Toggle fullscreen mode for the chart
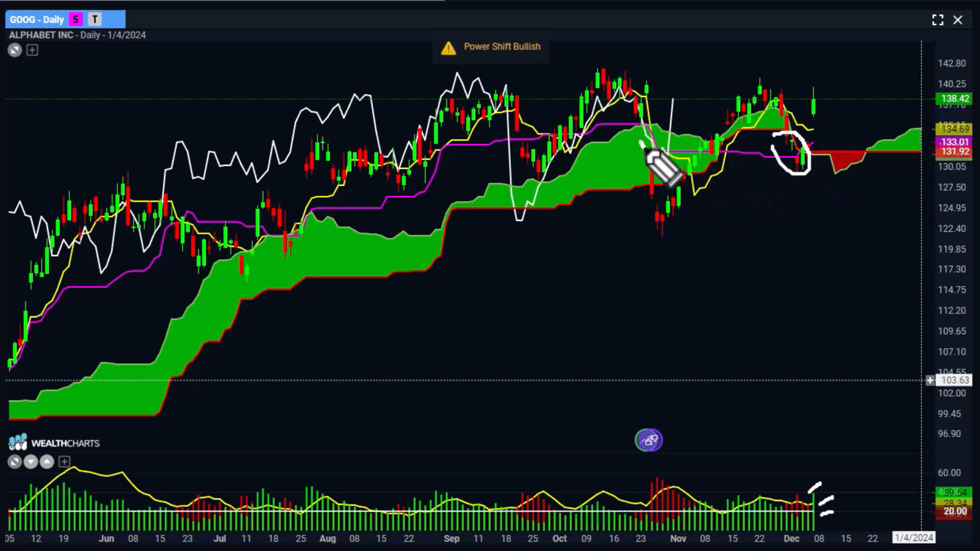Viewport: 980px width, 551px height. point(938,20)
